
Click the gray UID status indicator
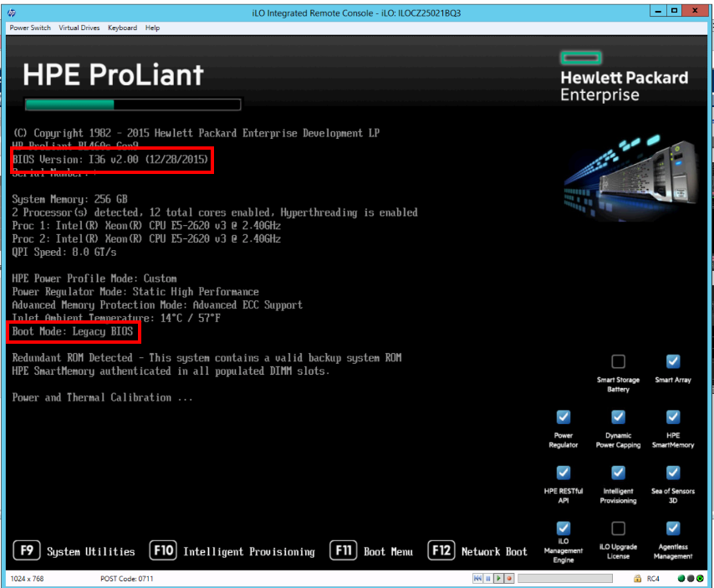pyautogui.click(x=691, y=579)
